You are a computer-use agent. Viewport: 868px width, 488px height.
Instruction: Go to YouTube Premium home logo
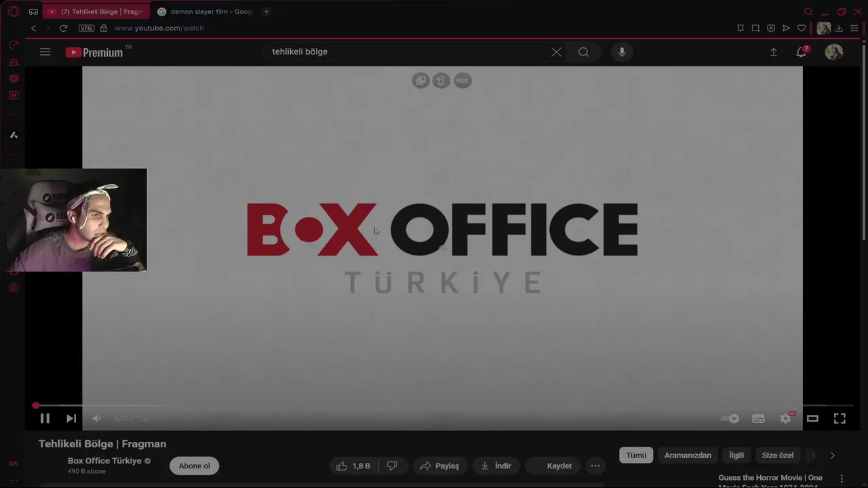[95, 52]
